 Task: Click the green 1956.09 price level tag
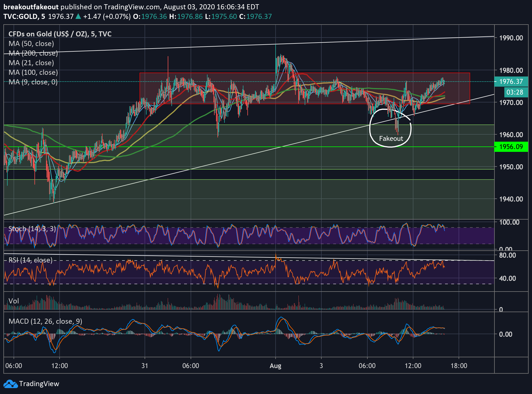(x=511, y=147)
